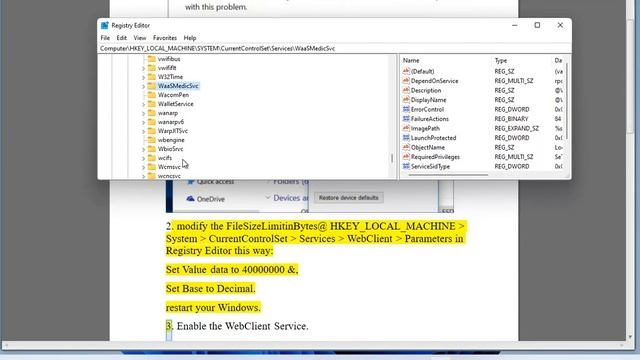Select the wanarpv6 folder icon
Screen dimensions: 640x360
click(151, 122)
